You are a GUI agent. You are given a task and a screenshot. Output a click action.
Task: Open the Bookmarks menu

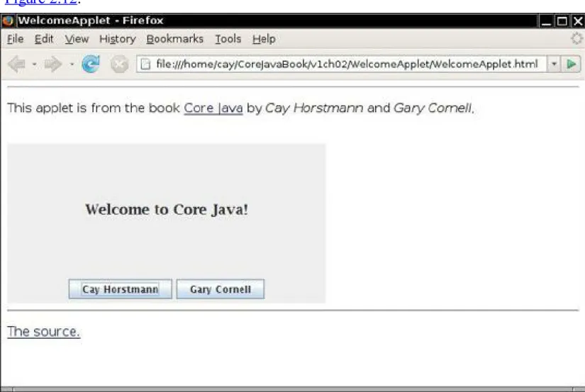coord(174,39)
